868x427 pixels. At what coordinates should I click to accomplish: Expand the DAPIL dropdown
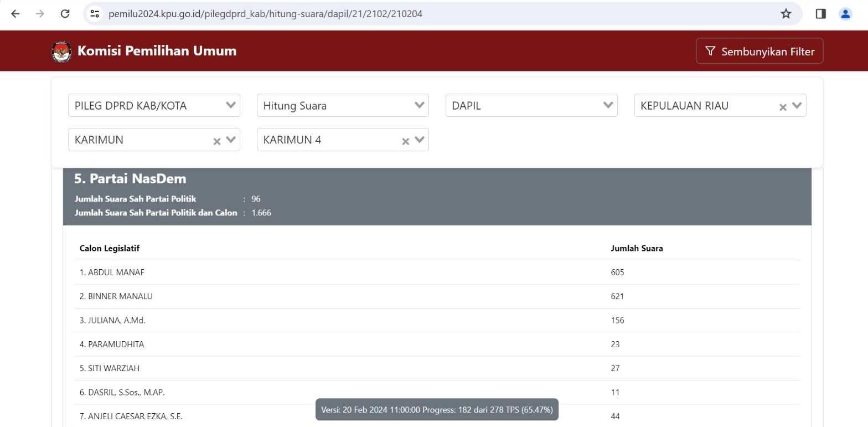(x=608, y=105)
